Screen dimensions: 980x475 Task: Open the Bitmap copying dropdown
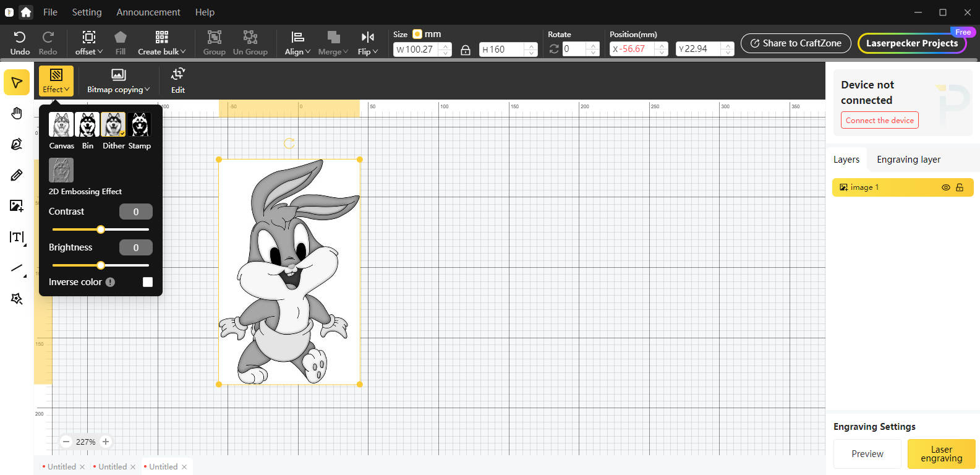click(x=118, y=81)
